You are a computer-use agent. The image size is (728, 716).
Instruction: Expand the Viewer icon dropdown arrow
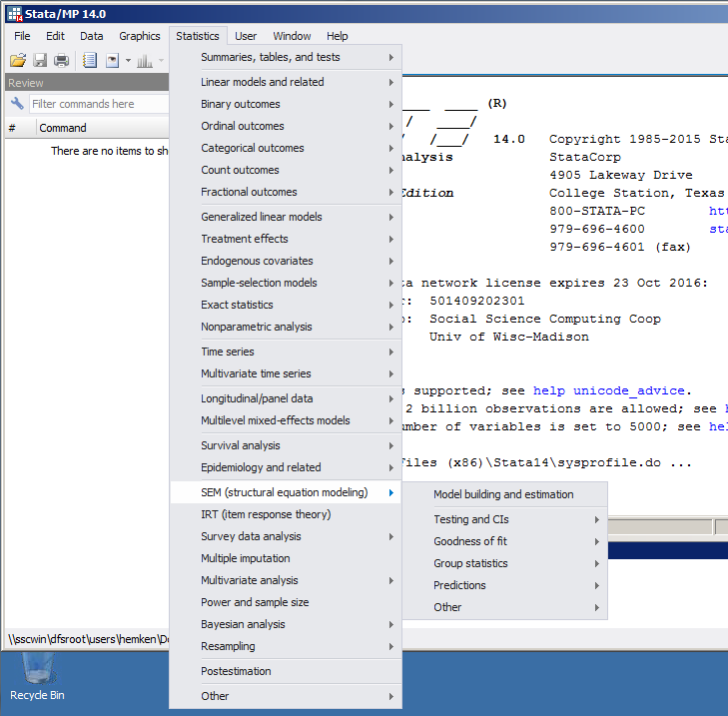pyautogui.click(x=128, y=61)
